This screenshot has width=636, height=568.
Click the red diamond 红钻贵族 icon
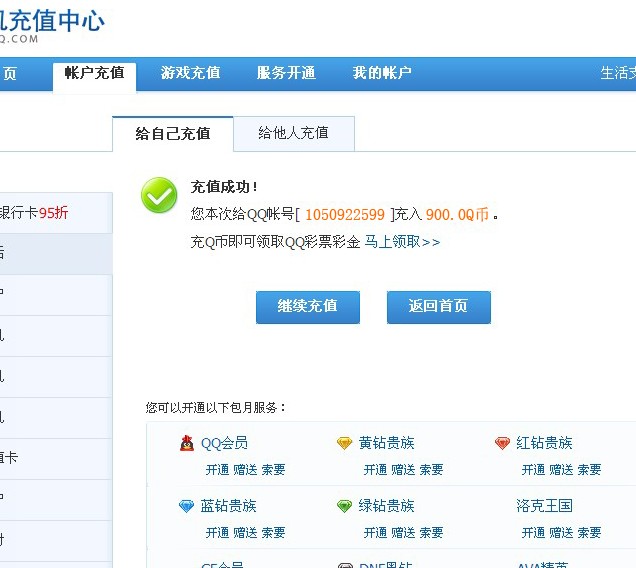coord(502,443)
